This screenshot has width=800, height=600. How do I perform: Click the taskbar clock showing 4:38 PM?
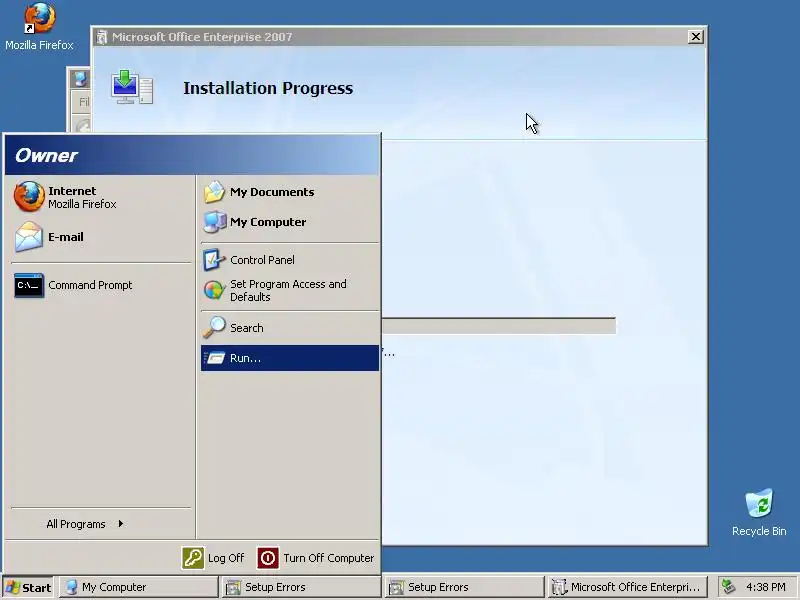766,587
